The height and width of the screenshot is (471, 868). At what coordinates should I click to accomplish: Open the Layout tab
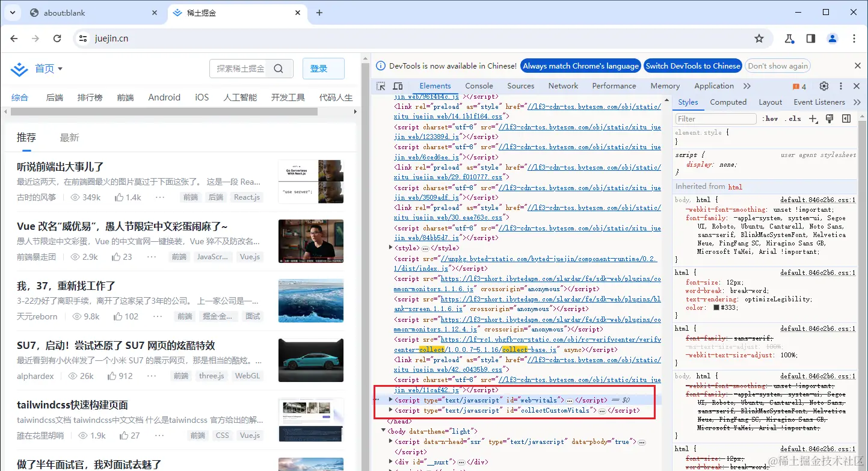click(x=771, y=102)
